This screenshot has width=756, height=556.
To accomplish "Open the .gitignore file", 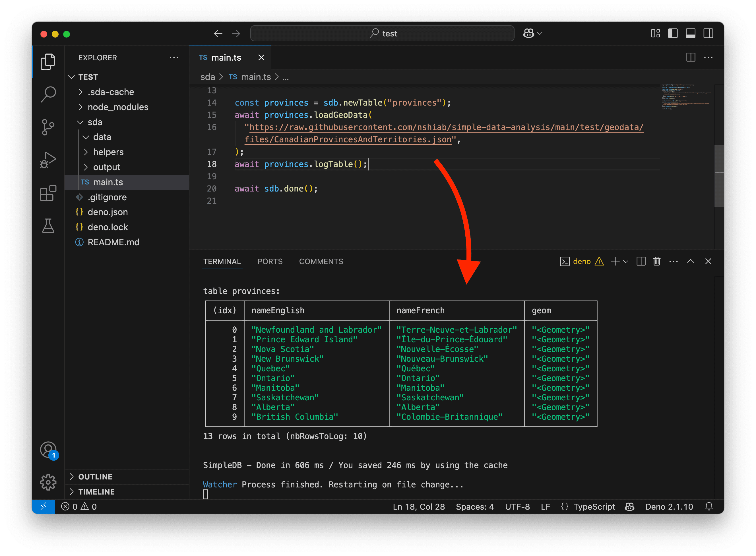I will click(x=127, y=197).
